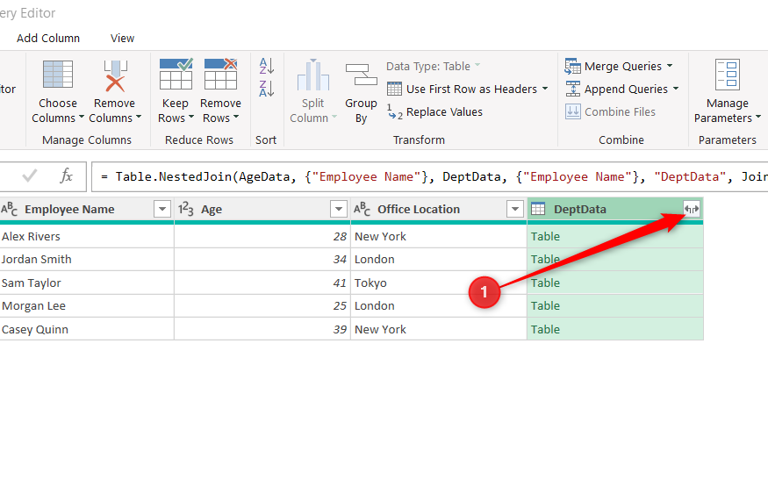Image resolution: width=768 pixels, height=494 pixels.
Task: Open the Office Location filter dropdown
Action: tap(515, 209)
